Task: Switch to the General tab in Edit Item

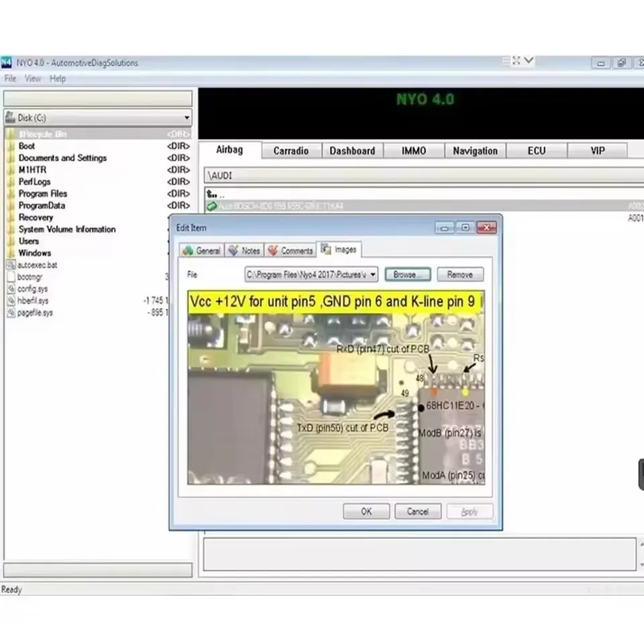Action: (202, 250)
